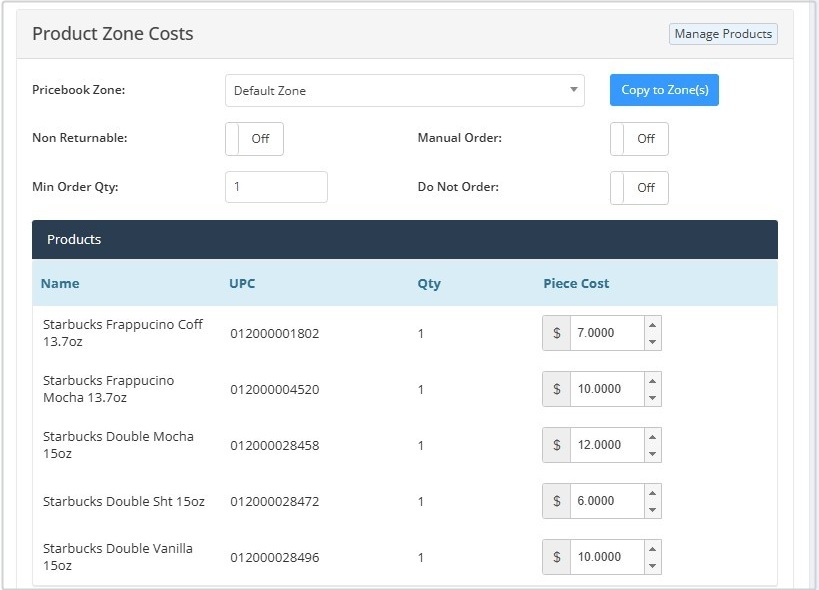This screenshot has height=590, width=819.
Task: Click the 6.0000 piece cost field
Action: point(607,501)
